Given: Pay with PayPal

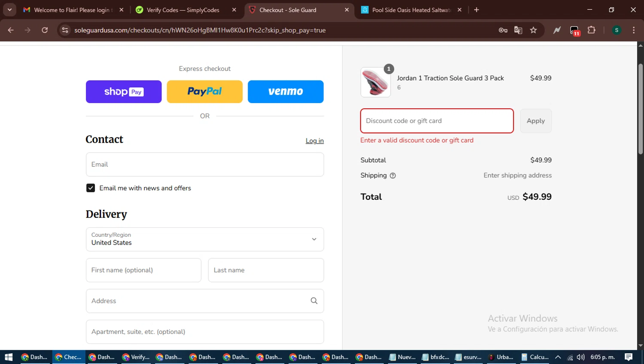Looking at the screenshot, I should click(205, 92).
